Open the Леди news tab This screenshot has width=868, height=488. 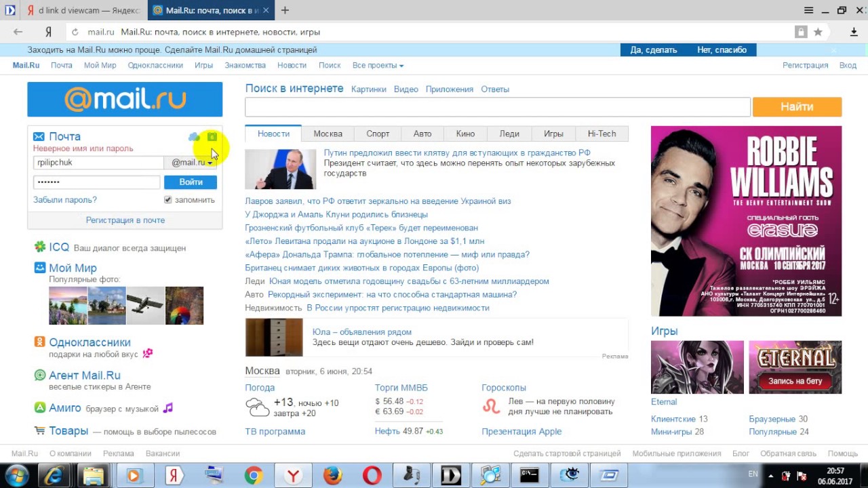(x=509, y=134)
